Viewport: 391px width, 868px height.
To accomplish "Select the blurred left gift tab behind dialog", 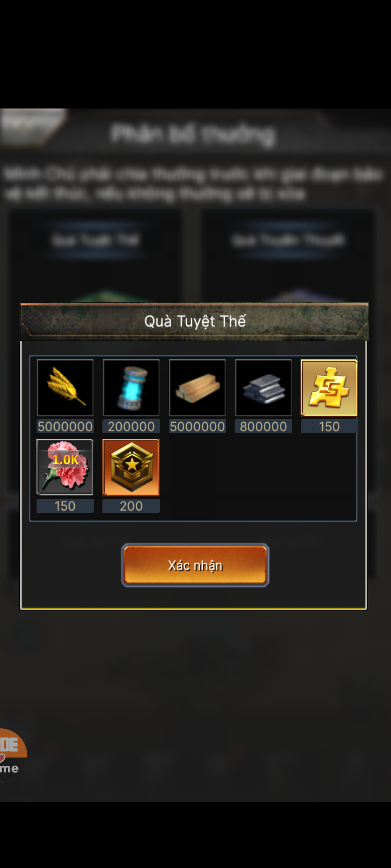I will 96,240.
